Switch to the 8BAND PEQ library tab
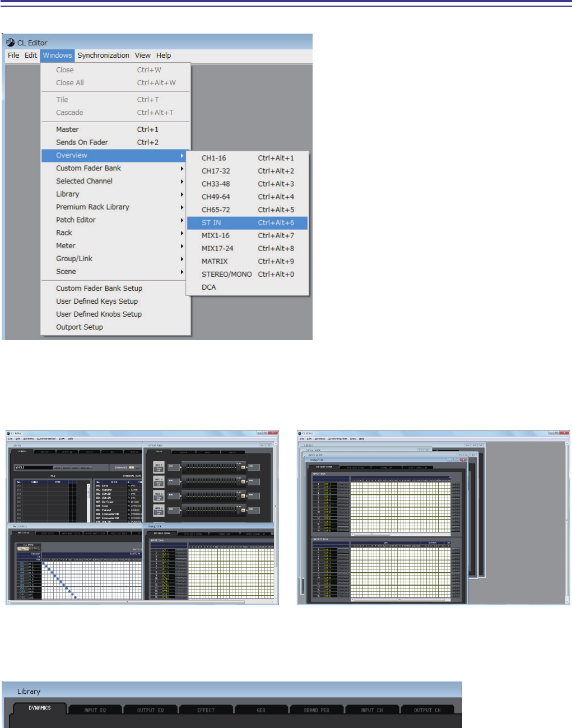 (x=317, y=710)
